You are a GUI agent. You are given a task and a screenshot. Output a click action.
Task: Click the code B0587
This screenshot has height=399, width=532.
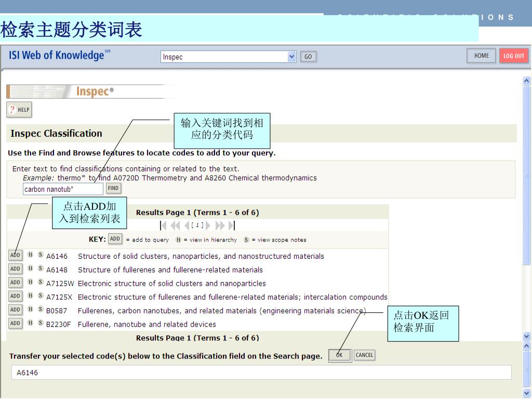tap(57, 311)
